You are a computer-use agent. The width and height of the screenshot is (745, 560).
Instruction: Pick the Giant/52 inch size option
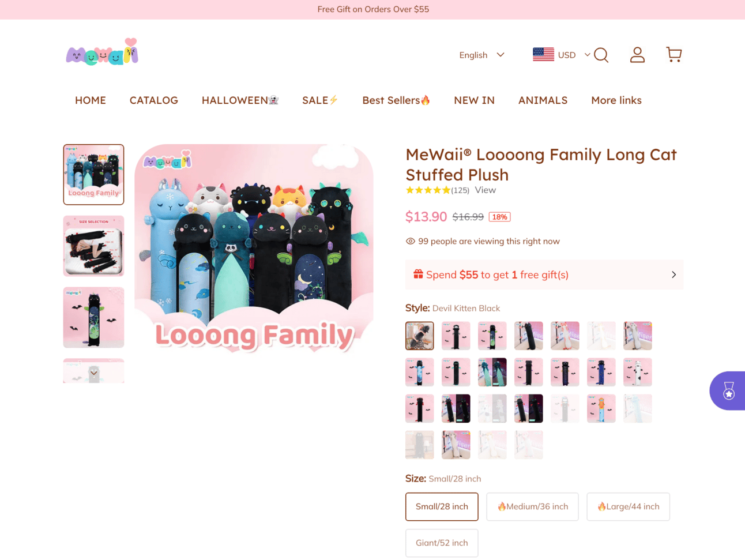442,543
